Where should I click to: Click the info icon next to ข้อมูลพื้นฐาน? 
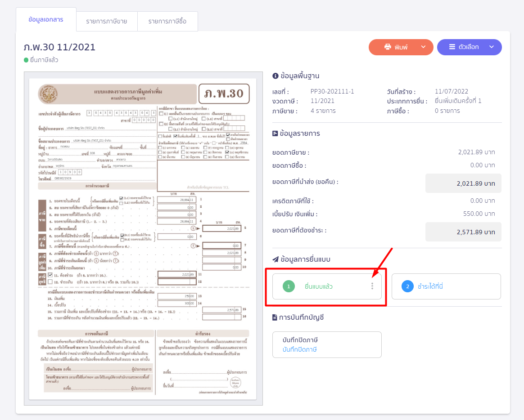tap(276, 76)
